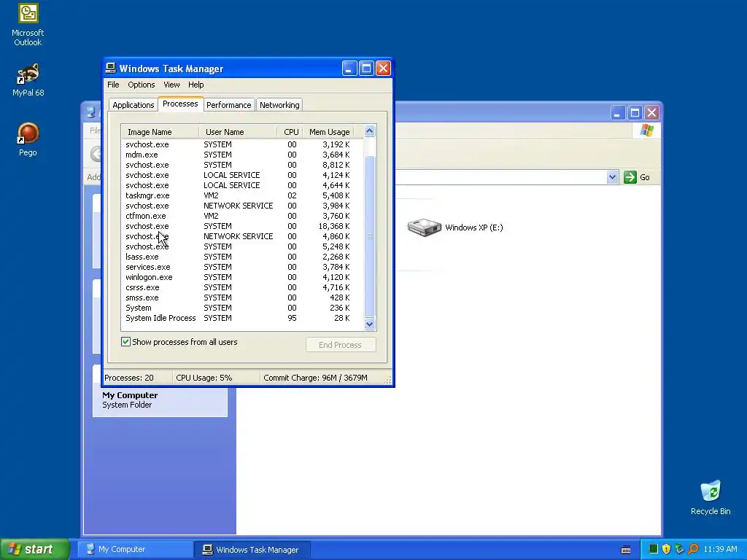Viewport: 747px width, 560px height.
Task: Click the End Process button
Action: (340, 345)
